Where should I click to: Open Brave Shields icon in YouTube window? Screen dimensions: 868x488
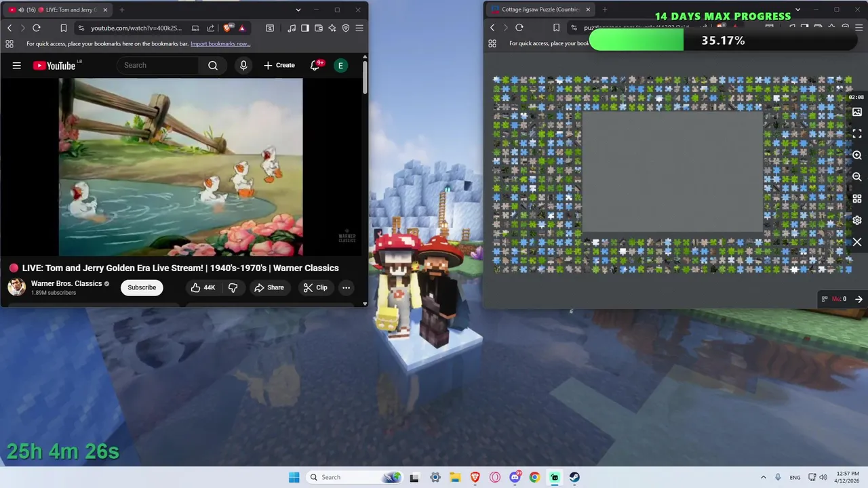[229, 28]
